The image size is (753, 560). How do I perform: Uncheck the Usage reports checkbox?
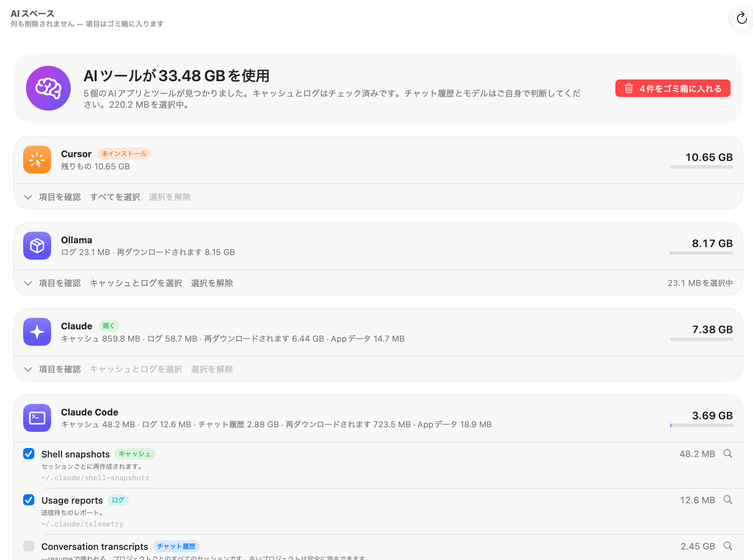pyautogui.click(x=29, y=500)
